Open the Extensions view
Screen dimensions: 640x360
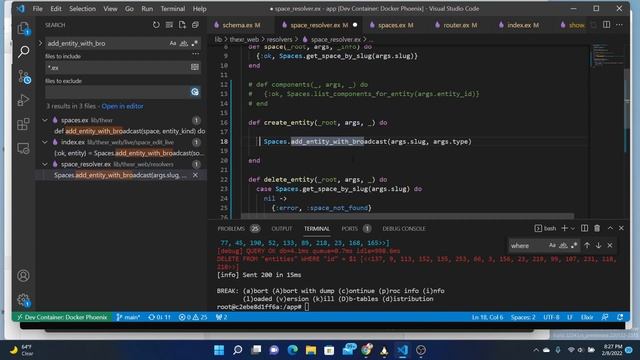[x=23, y=124]
